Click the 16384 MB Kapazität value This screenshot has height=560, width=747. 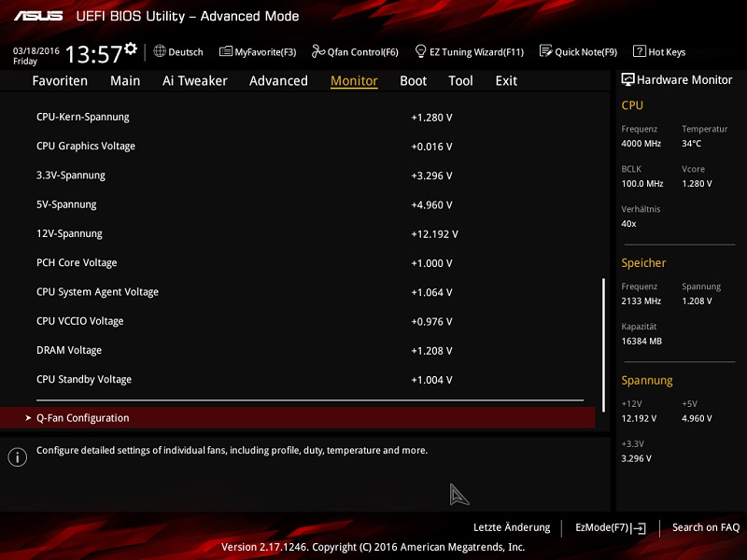coord(641,341)
